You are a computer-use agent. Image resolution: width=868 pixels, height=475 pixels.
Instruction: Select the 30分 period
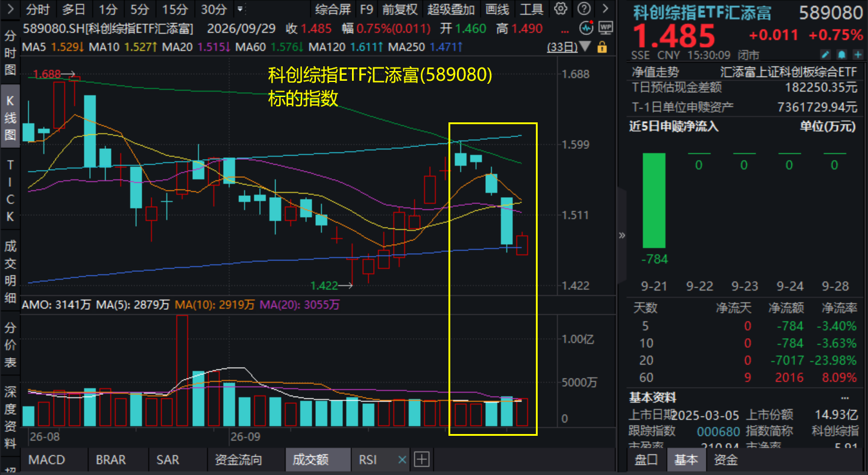coord(213,9)
